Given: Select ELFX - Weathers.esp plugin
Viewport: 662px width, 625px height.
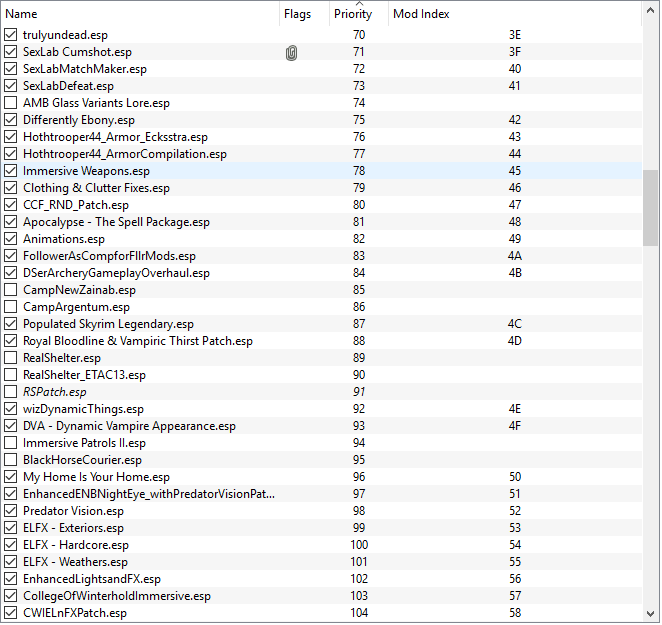Looking at the screenshot, I should (76, 562).
